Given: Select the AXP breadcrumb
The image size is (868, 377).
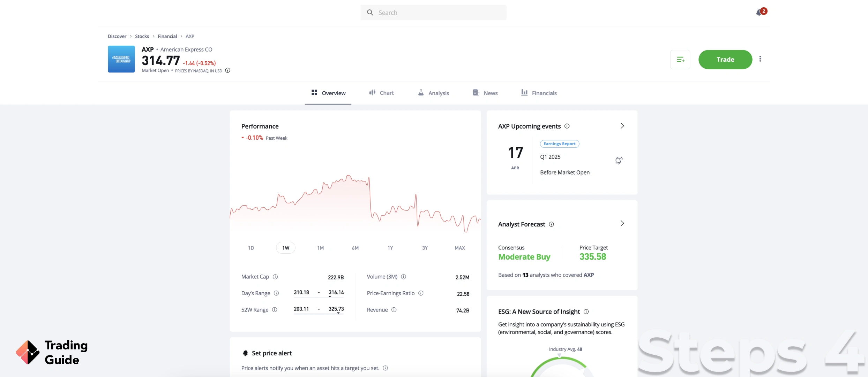Looking at the screenshot, I should click(x=190, y=36).
